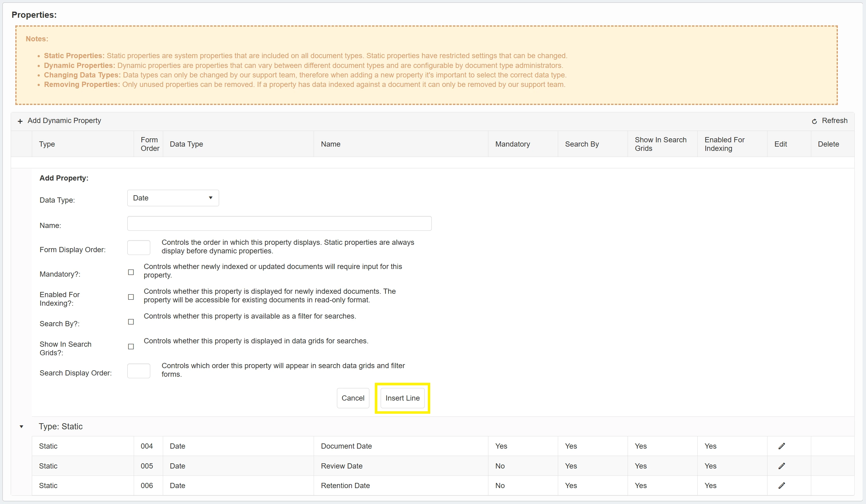
Task: Edit the Document Date property pencil icon
Action: pos(782,446)
